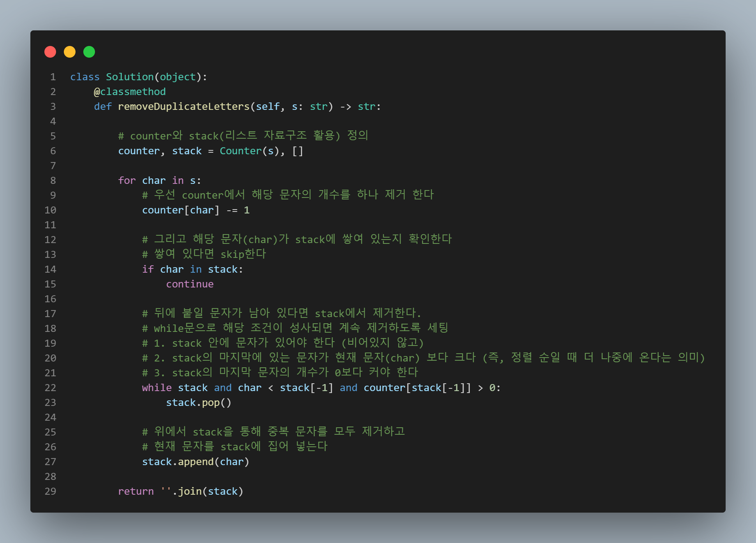Click the 'for' keyword on line 8
This screenshot has height=543, width=756.
[x=127, y=181]
